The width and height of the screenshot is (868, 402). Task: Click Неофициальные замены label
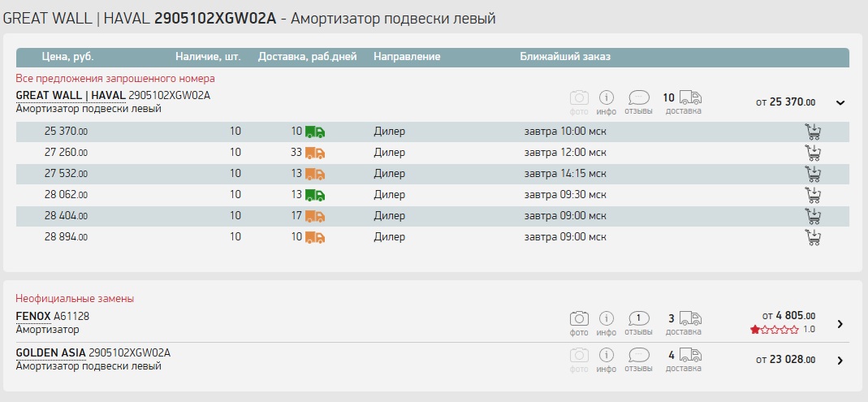point(75,299)
